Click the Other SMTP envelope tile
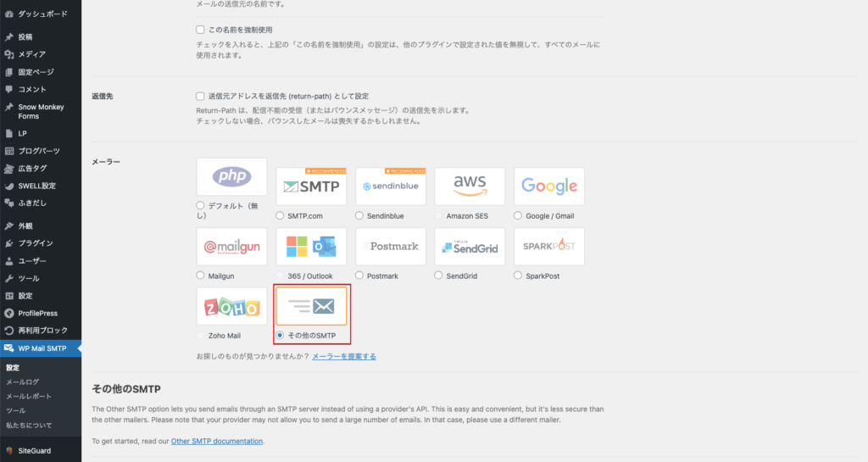Screen dimensions: 868x462 (x=311, y=306)
